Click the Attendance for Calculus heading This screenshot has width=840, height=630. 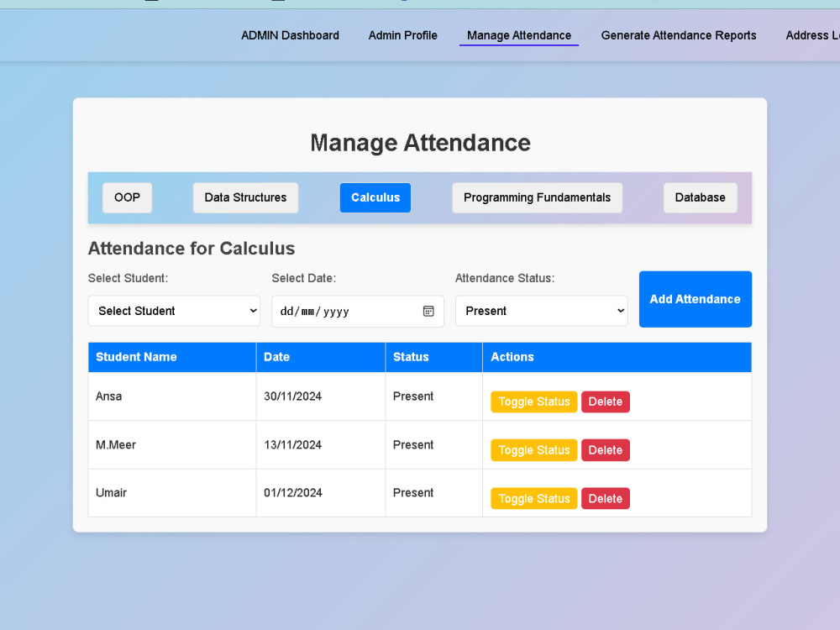click(x=192, y=249)
